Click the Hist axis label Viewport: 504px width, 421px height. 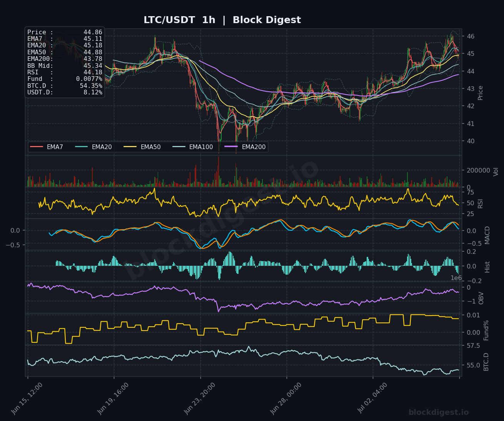(487, 267)
